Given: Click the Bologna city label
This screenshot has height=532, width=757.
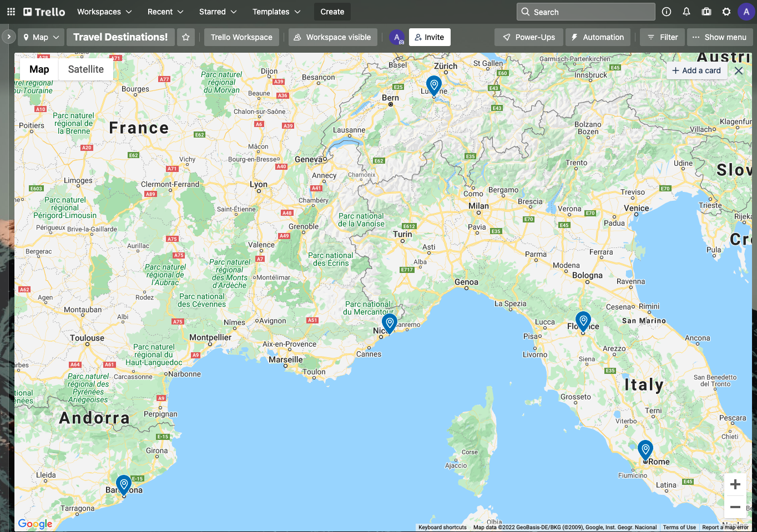Looking at the screenshot, I should pos(587,275).
